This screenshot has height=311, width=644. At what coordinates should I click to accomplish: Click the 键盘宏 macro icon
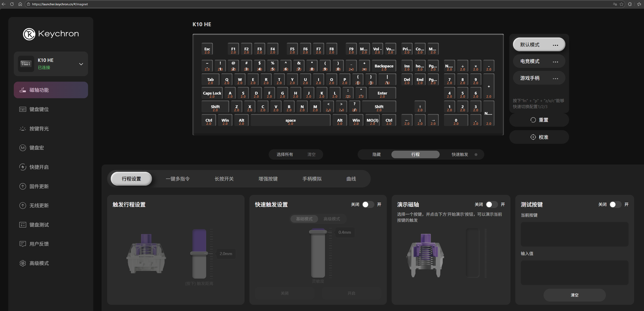click(x=23, y=148)
